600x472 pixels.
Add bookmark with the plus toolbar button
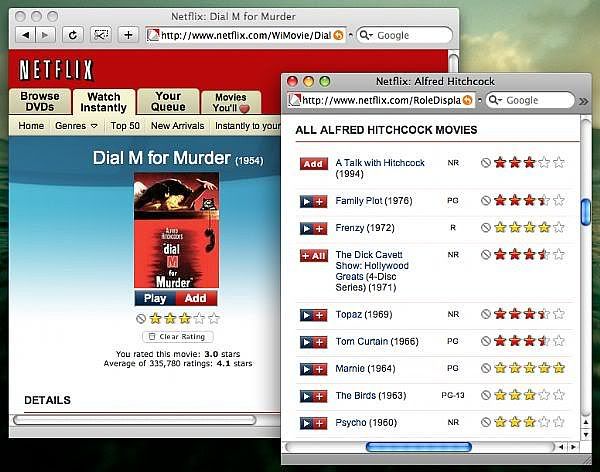click(x=128, y=35)
